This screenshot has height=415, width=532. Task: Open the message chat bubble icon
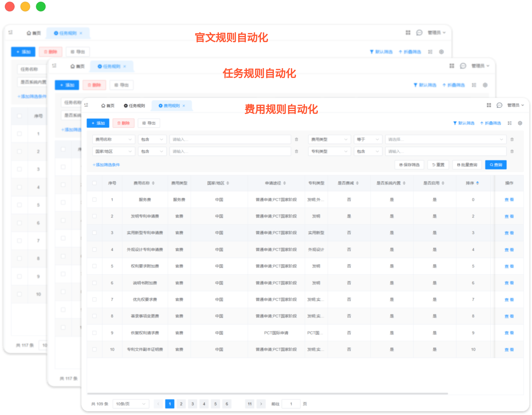click(499, 105)
